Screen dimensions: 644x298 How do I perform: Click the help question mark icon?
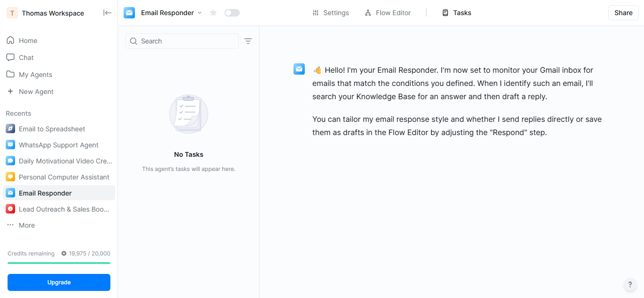(x=630, y=284)
